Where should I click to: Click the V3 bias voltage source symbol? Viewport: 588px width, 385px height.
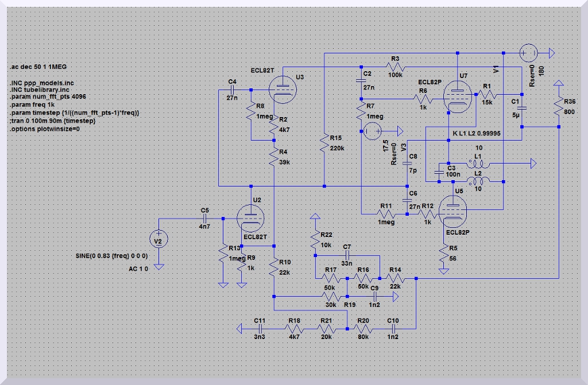(x=371, y=132)
